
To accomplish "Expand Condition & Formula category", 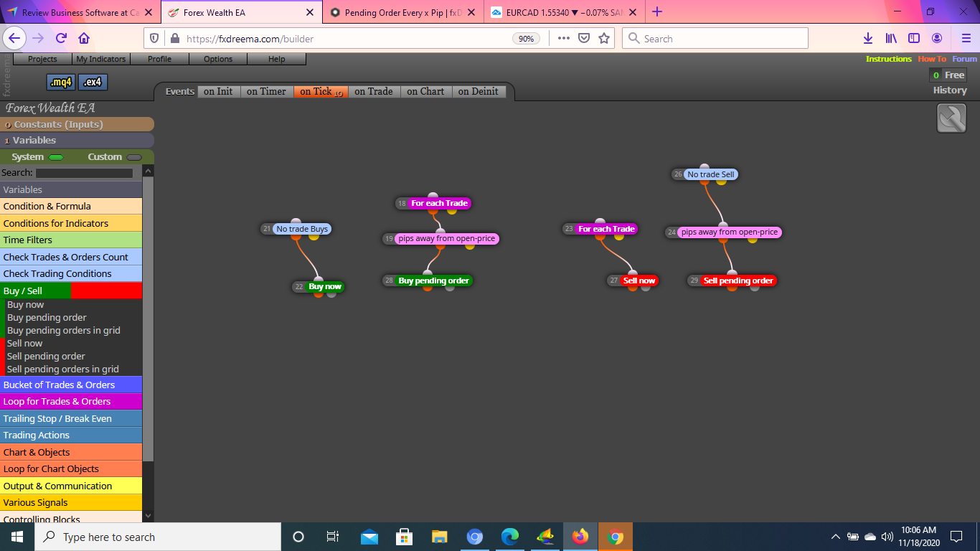I will coord(71,206).
